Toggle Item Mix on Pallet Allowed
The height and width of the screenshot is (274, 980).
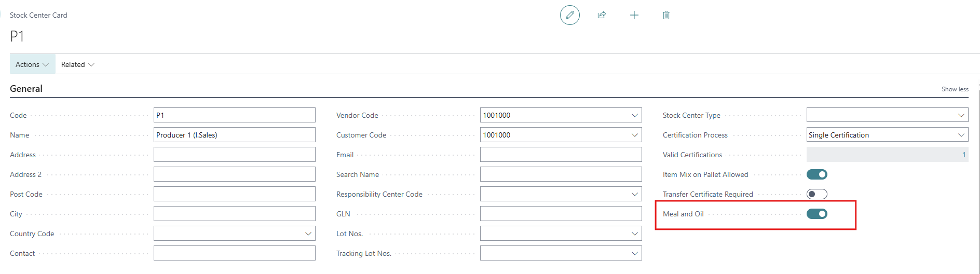816,174
